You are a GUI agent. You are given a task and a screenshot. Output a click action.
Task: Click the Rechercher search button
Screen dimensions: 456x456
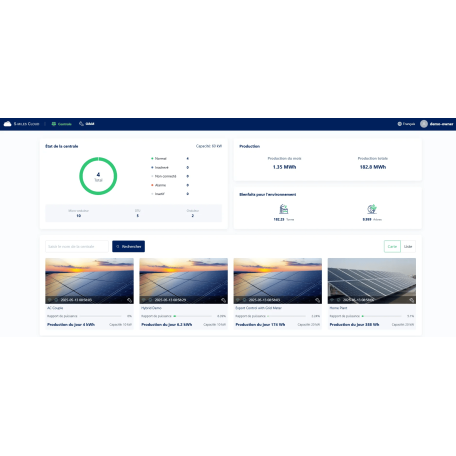(x=128, y=246)
